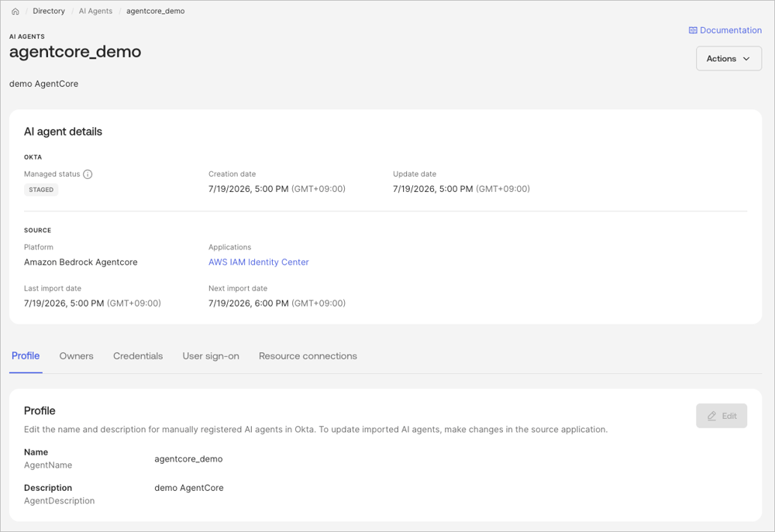Click the agentcore_demo page heading
The width and height of the screenshot is (775, 532).
click(75, 51)
